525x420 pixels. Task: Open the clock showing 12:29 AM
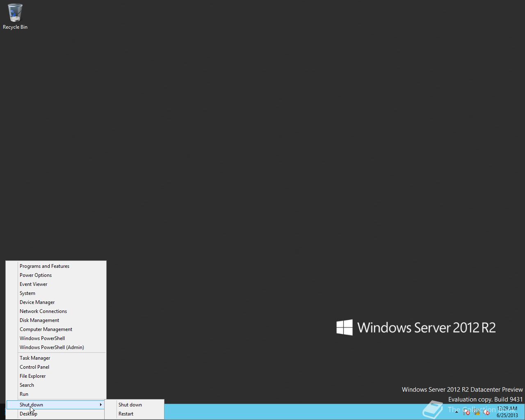(507, 412)
